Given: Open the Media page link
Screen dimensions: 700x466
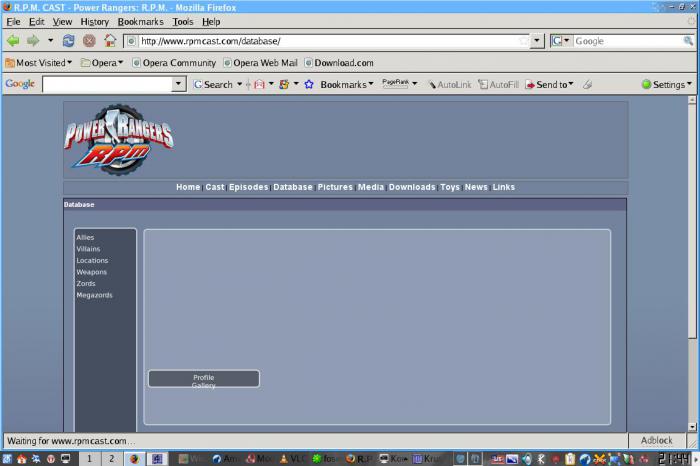Looking at the screenshot, I should click(371, 187).
